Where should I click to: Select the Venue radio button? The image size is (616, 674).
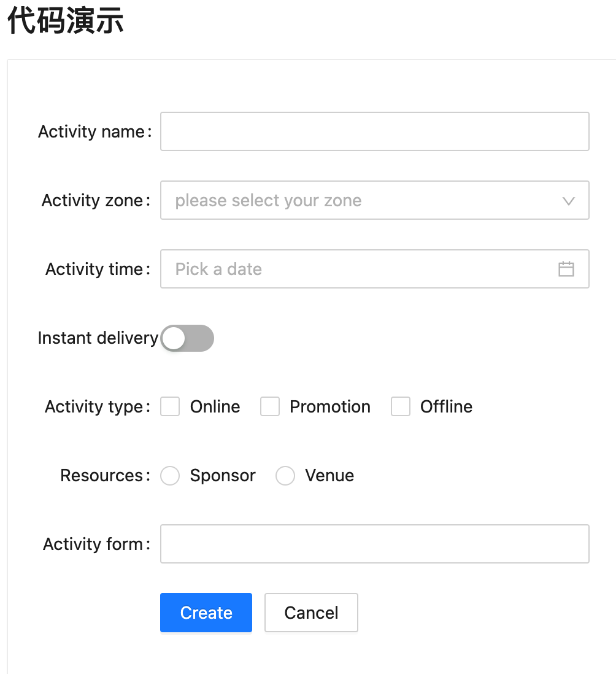point(285,475)
